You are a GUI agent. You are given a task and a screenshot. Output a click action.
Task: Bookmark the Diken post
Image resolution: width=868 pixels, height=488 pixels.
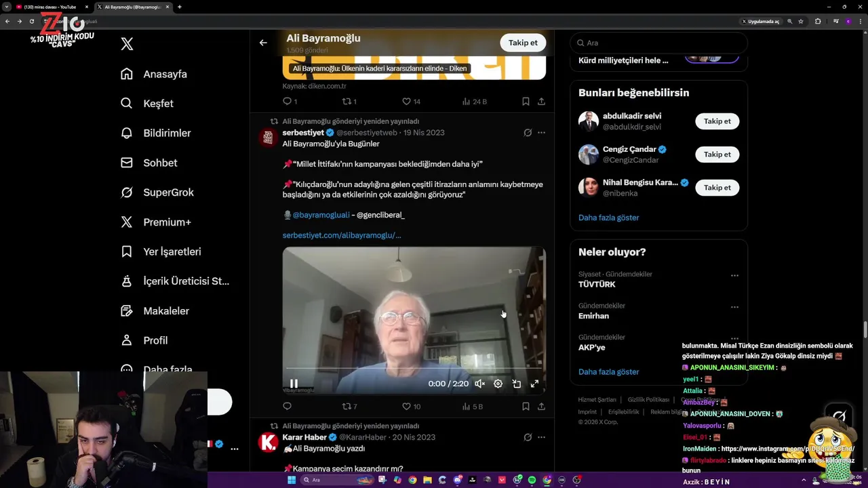click(x=526, y=101)
